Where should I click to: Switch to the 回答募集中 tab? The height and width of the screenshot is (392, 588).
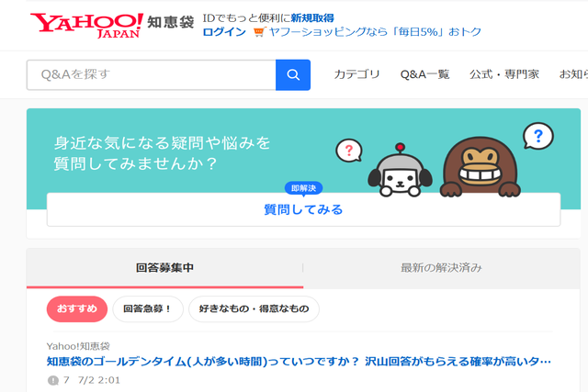click(164, 268)
